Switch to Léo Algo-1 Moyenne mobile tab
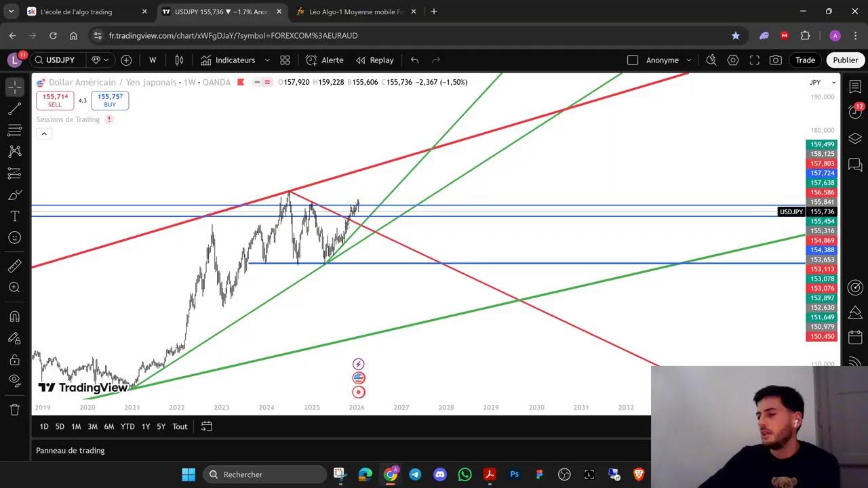Viewport: 868px width, 488px height. tap(357, 12)
